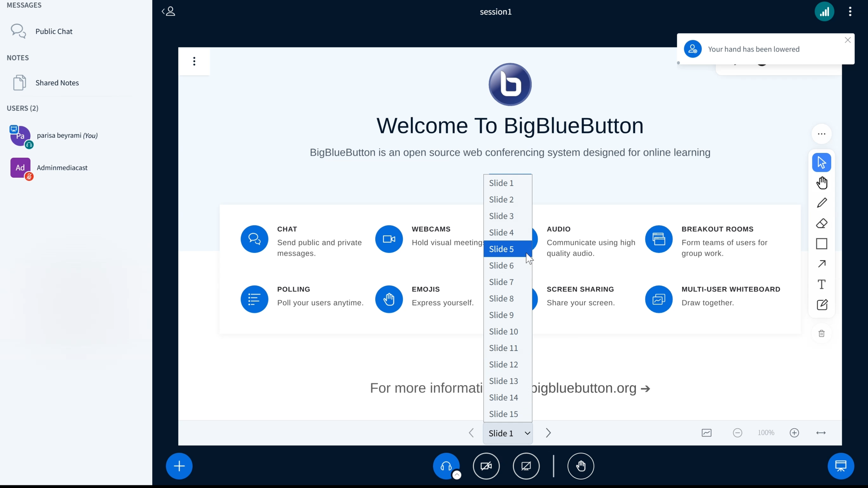Choose Slide 5 from the list
Image resolution: width=868 pixels, height=488 pixels.
(x=501, y=249)
